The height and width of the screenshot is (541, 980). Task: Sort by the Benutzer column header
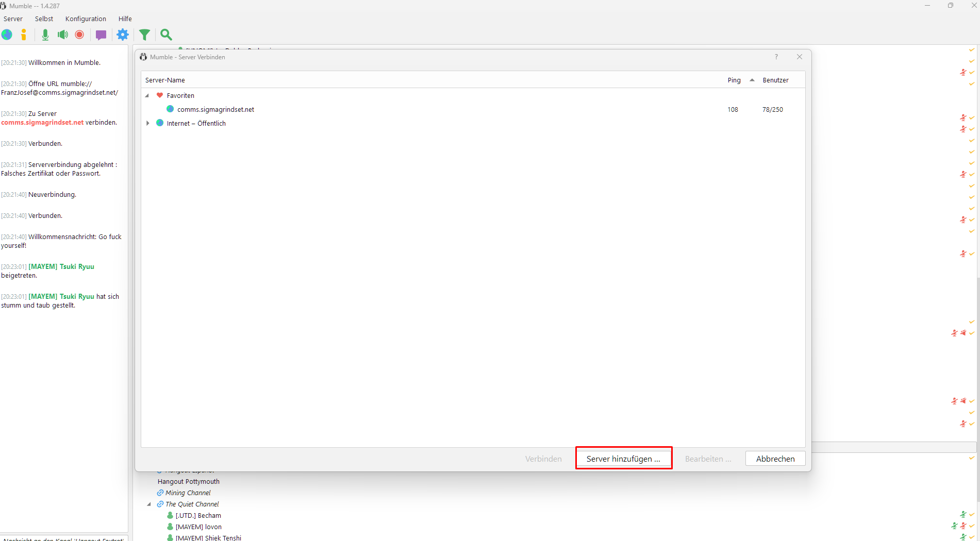pos(776,80)
